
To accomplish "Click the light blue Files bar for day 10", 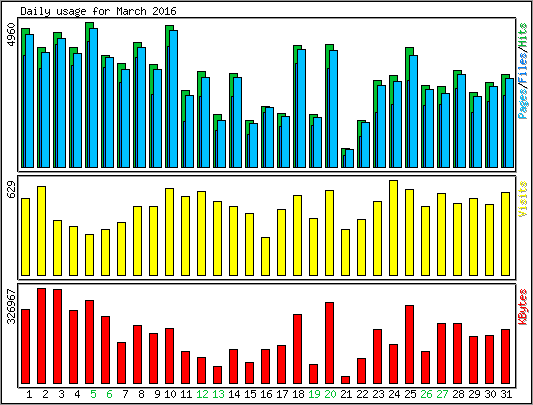I will [173, 99].
